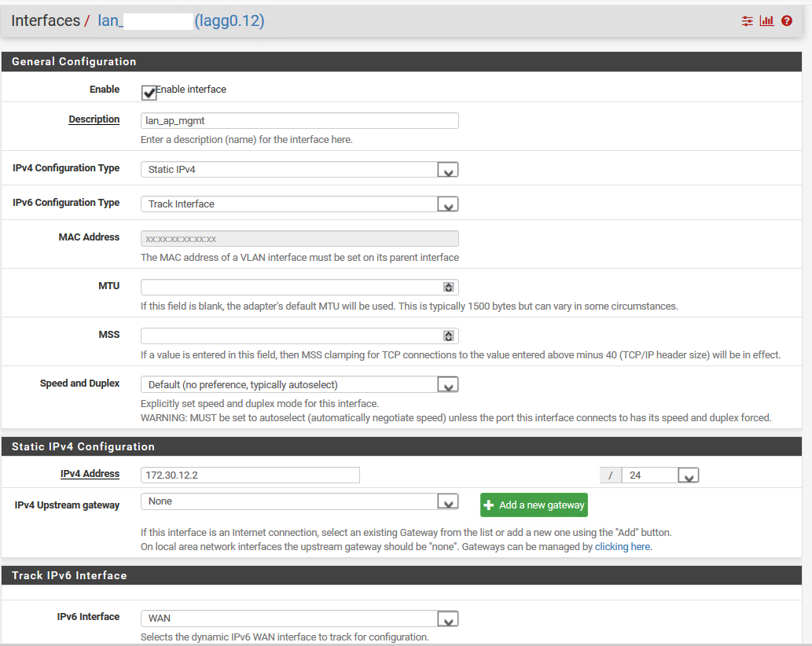The image size is (812, 646).
Task: Open the interface status graph icon
Action: pyautogui.click(x=766, y=20)
